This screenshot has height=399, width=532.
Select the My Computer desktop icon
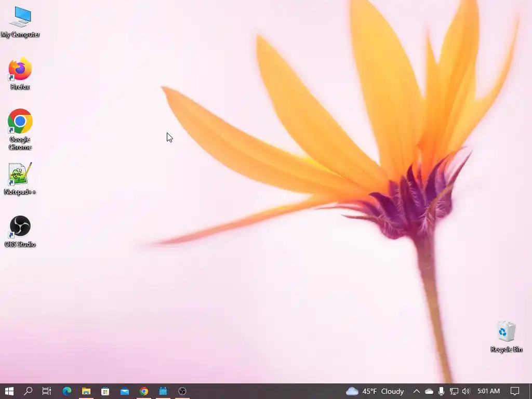tap(20, 22)
